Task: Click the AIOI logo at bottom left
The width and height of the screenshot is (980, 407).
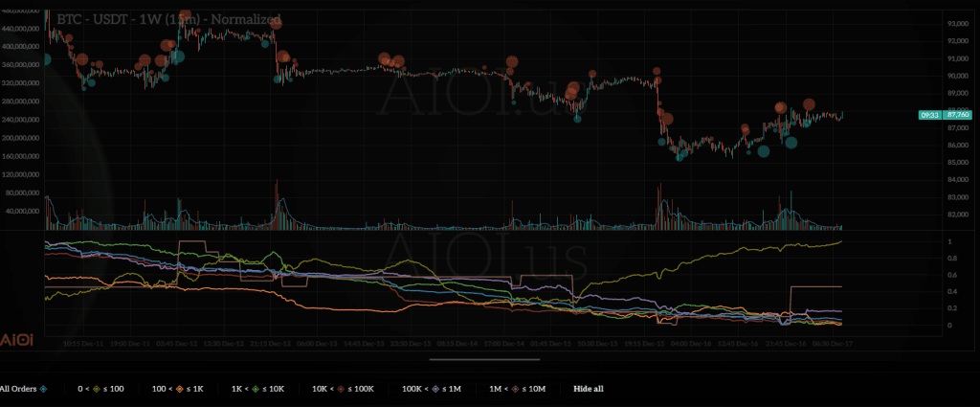Action: pyautogui.click(x=17, y=340)
